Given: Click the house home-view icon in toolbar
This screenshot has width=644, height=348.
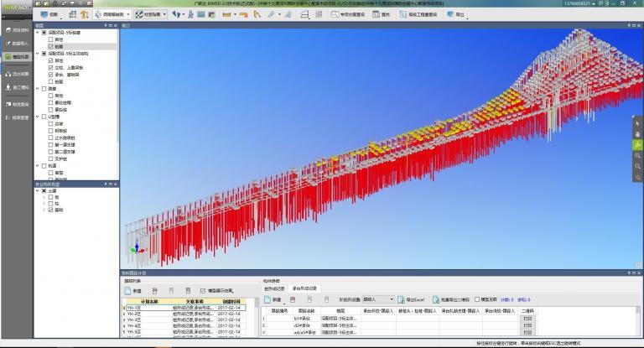Looking at the screenshot, I should click(85, 15).
